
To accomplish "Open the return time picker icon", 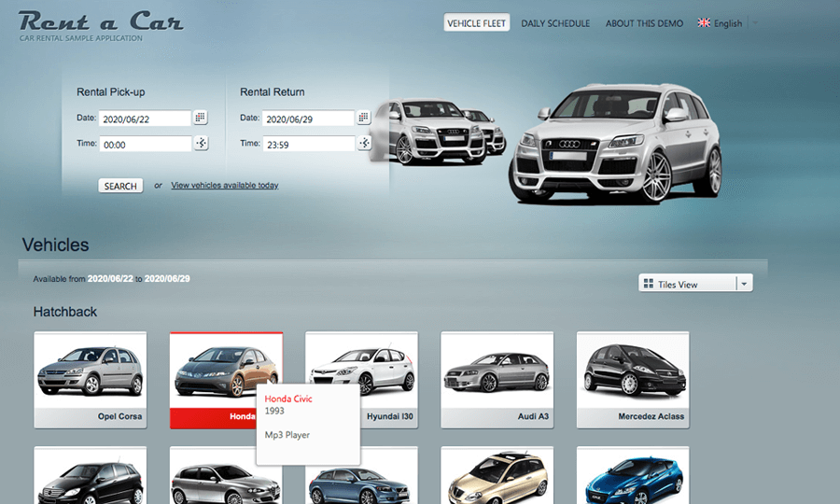I will [x=364, y=143].
